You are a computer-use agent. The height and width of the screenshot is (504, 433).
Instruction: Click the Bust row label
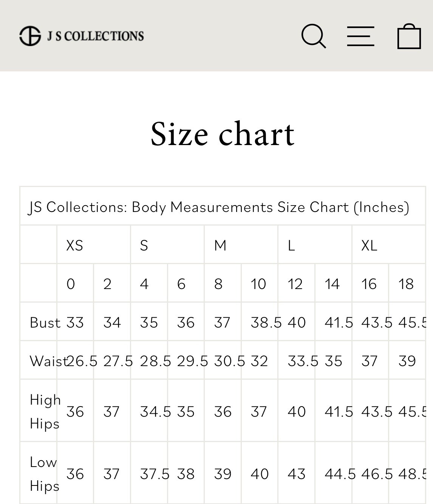(x=45, y=323)
